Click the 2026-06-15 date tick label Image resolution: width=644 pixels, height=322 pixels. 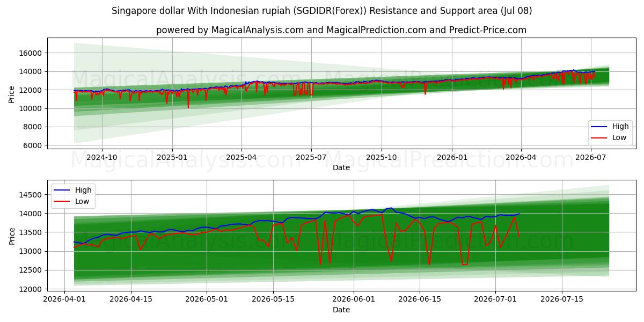click(420, 299)
